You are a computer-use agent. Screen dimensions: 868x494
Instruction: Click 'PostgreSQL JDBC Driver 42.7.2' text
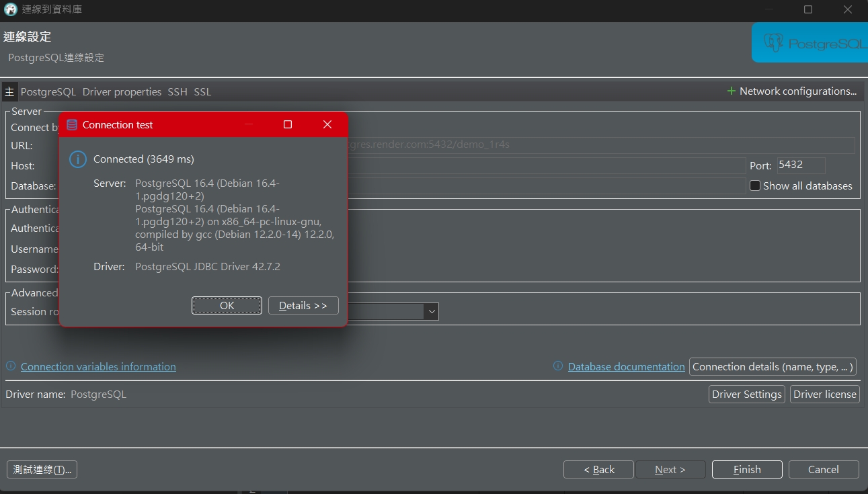(208, 267)
